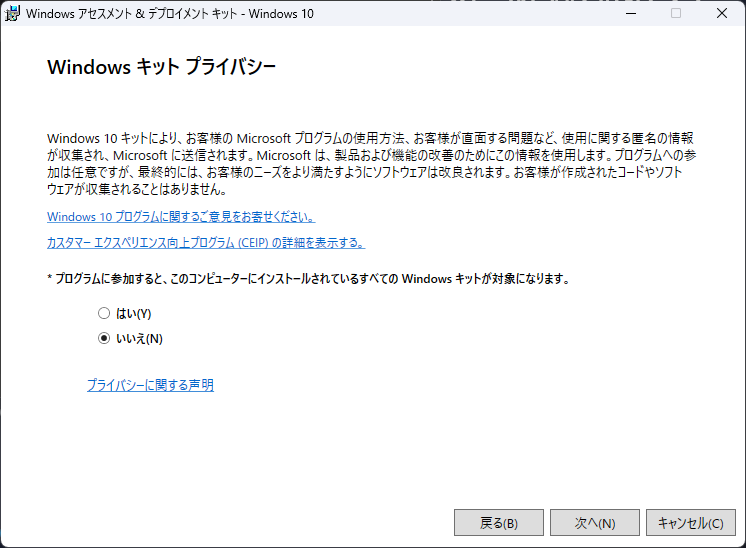Screen dimensions: 746x548
Task: Proceed with the 次へ(N) button
Action: coord(595,523)
